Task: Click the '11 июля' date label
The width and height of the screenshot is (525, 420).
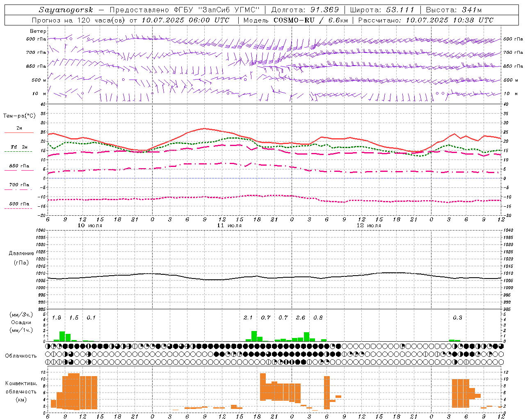Action: (230, 226)
